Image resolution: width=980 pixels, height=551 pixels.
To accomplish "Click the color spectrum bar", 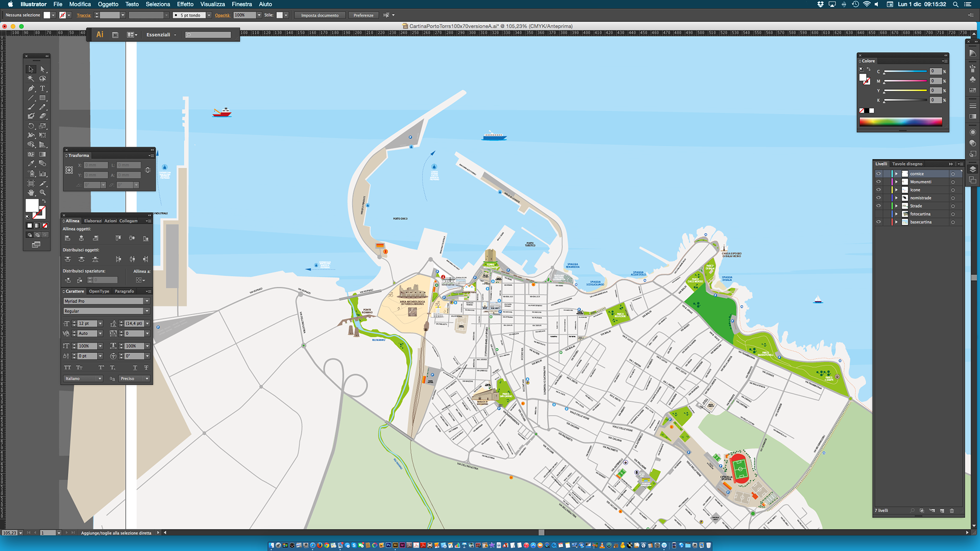I will tap(900, 121).
